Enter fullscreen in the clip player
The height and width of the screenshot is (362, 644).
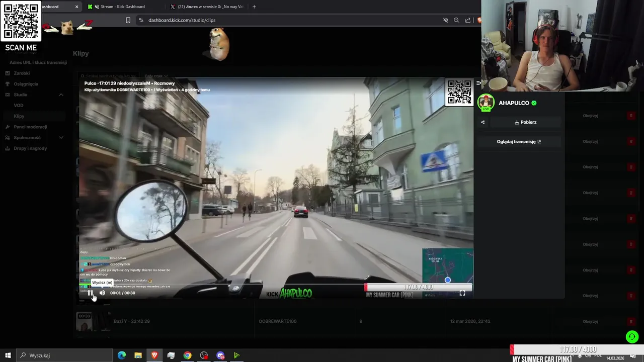[x=462, y=293]
